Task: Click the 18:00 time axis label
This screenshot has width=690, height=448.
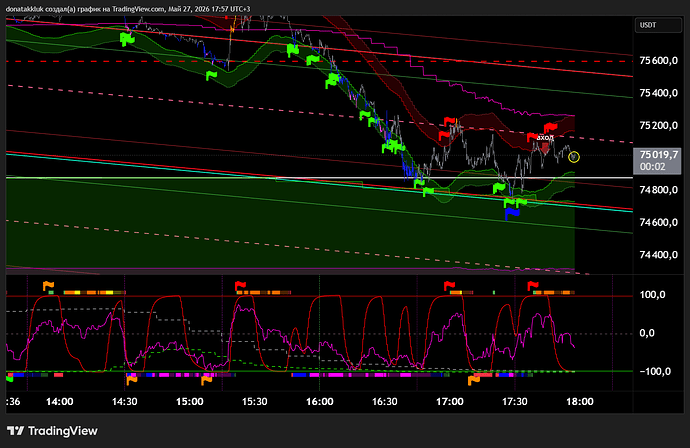Action: (580, 402)
